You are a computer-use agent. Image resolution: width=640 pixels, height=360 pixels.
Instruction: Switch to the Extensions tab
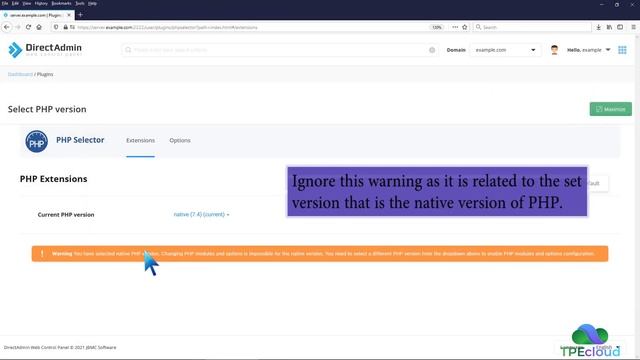point(140,140)
